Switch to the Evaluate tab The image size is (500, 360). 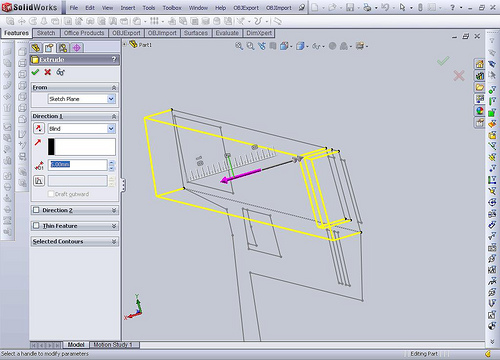coord(227,33)
